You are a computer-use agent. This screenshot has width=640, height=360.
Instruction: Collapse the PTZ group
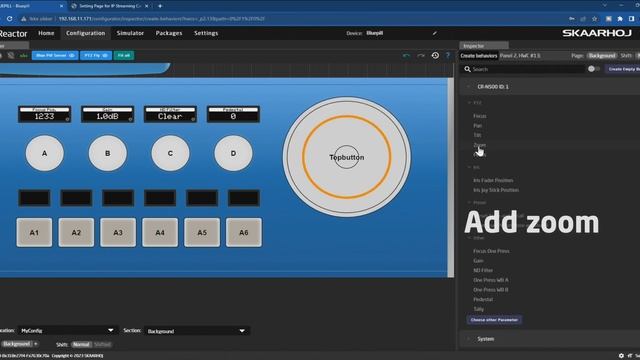coord(469,103)
